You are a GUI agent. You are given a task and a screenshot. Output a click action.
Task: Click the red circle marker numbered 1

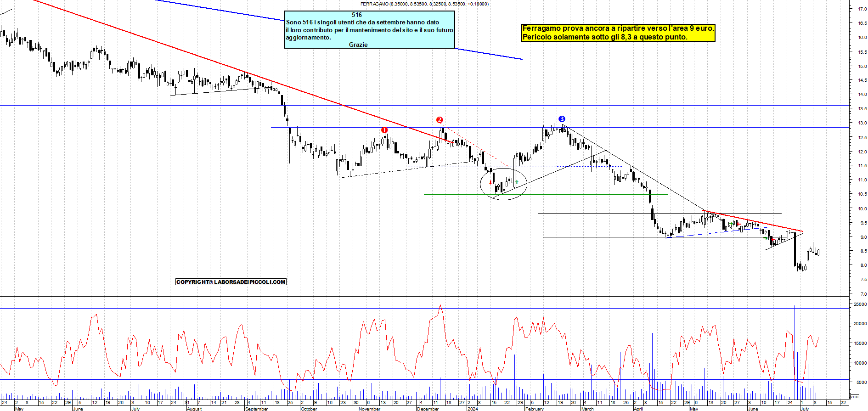click(384, 130)
